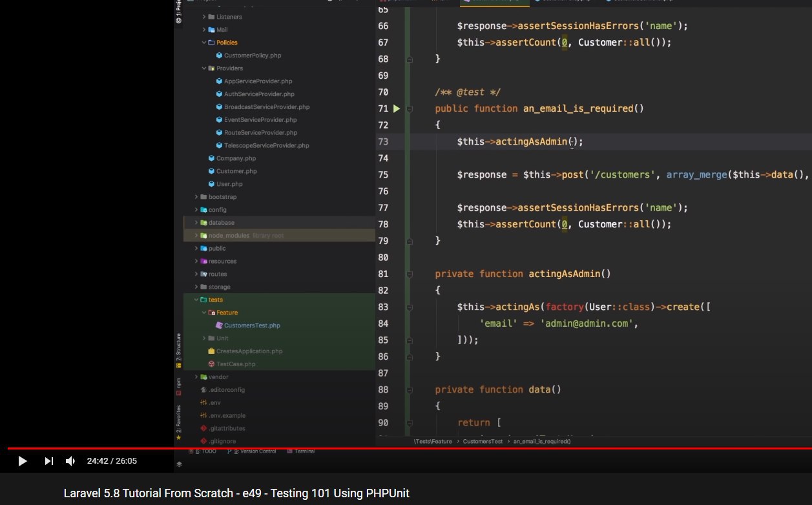This screenshot has height=505, width=812.
Task: Expand the config folder
Action: (196, 210)
